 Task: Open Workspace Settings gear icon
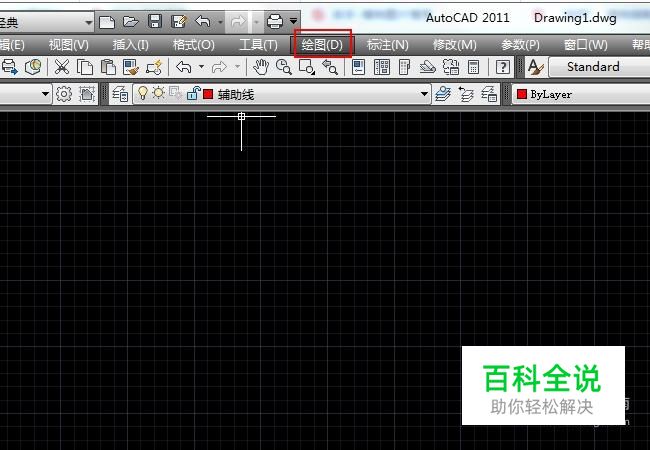(63, 94)
